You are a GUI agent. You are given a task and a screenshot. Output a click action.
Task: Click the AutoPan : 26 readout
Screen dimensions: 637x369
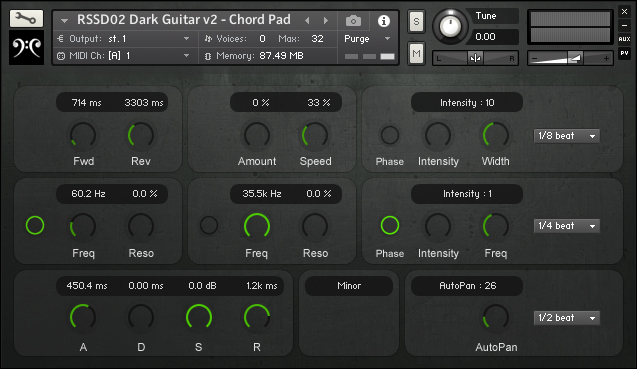click(467, 286)
